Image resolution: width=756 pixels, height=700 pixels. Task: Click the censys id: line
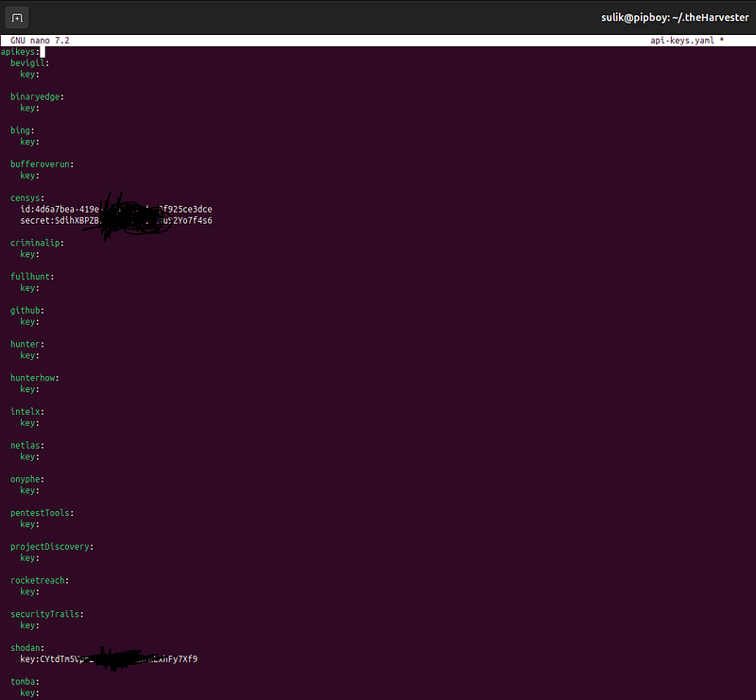coord(116,209)
